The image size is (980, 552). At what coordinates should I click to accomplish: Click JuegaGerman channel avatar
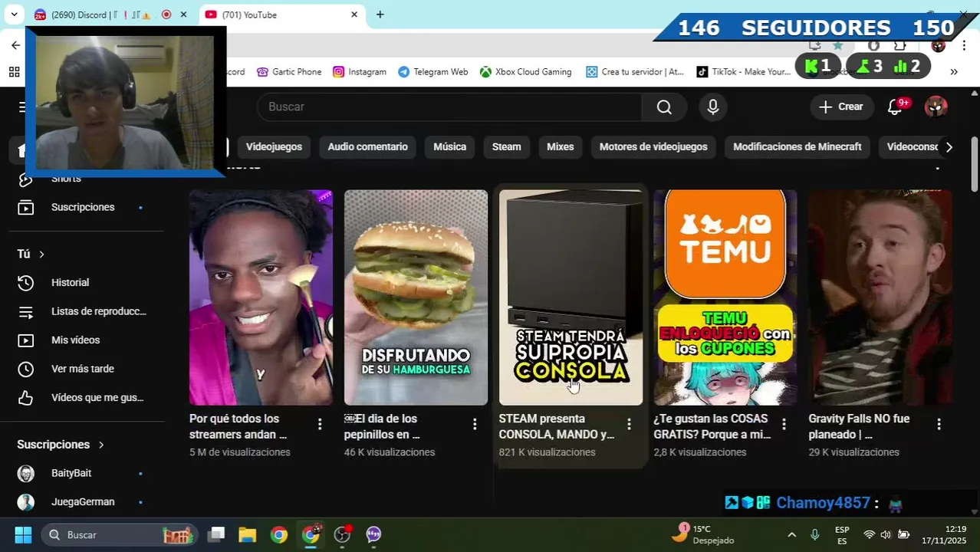[26, 502]
